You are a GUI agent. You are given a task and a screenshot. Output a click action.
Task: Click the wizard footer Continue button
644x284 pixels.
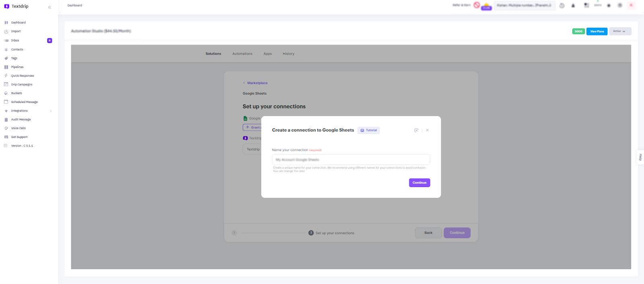click(x=457, y=233)
